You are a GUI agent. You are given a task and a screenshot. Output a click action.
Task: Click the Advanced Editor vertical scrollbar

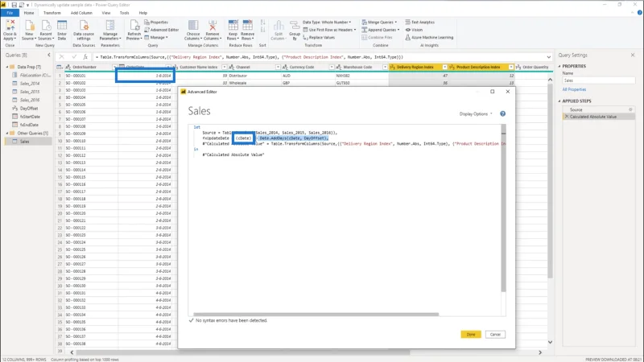pos(504,209)
